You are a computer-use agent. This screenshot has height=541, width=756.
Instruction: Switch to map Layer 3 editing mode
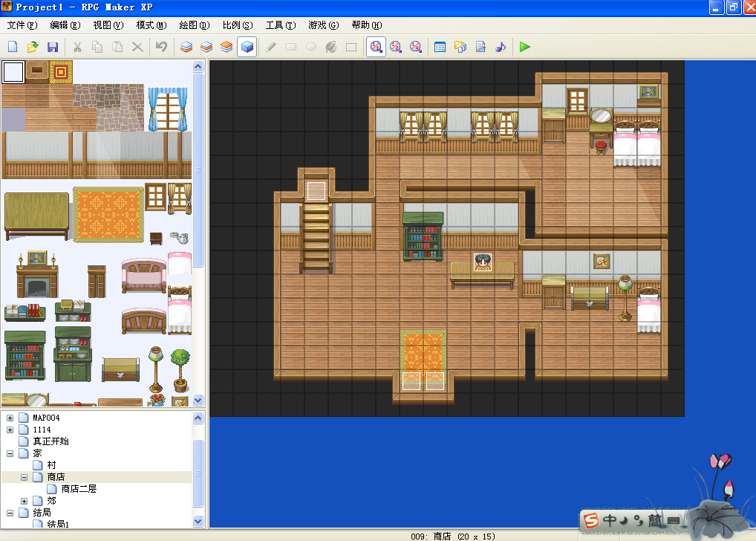coord(227,47)
